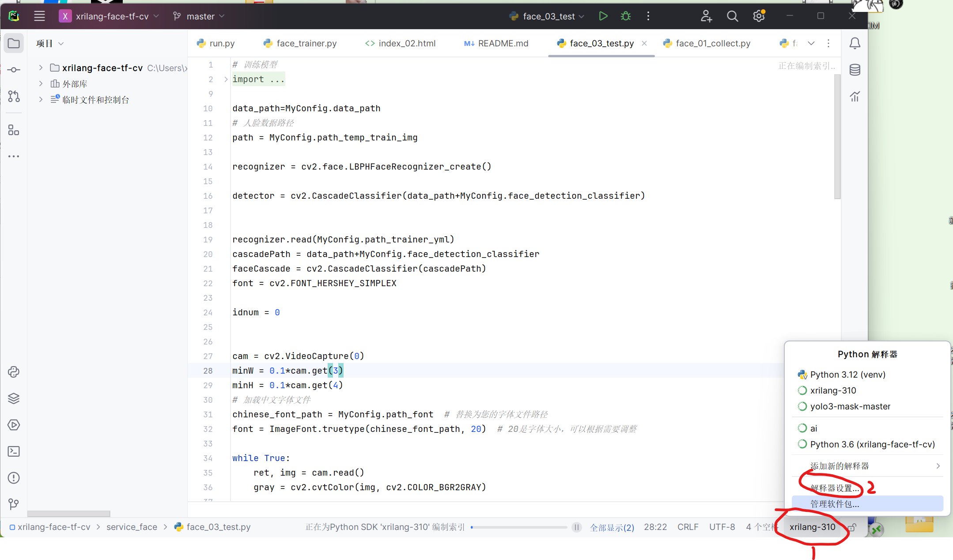Click xrilang-310 interpreter widget in status bar
The height and width of the screenshot is (560, 953).
pos(812,527)
